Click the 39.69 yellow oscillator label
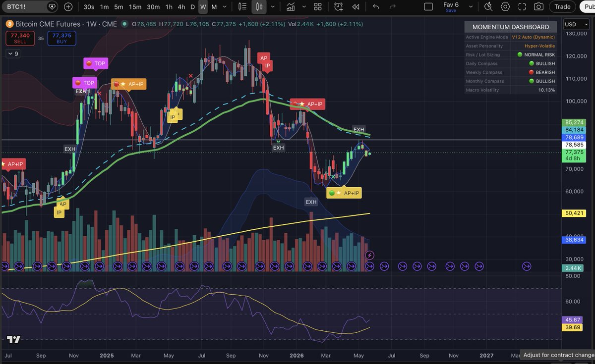Viewport: 595px width, 364px height. (573, 327)
